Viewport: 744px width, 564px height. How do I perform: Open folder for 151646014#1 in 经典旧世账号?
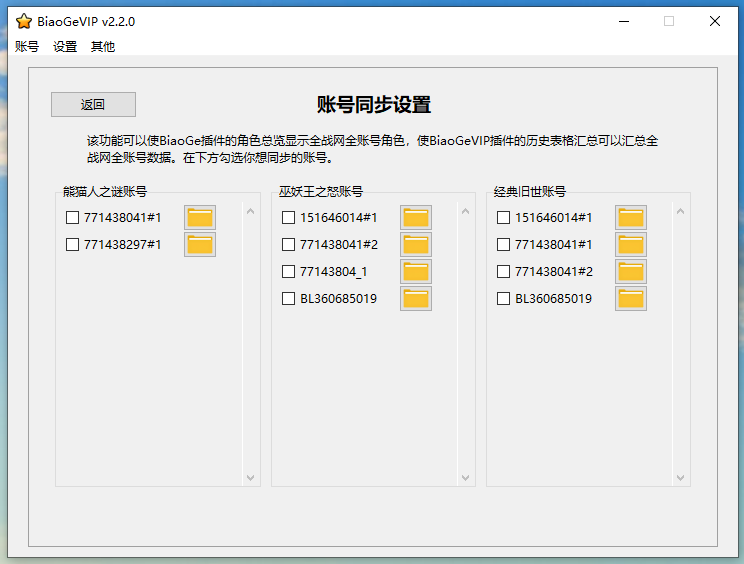click(631, 217)
